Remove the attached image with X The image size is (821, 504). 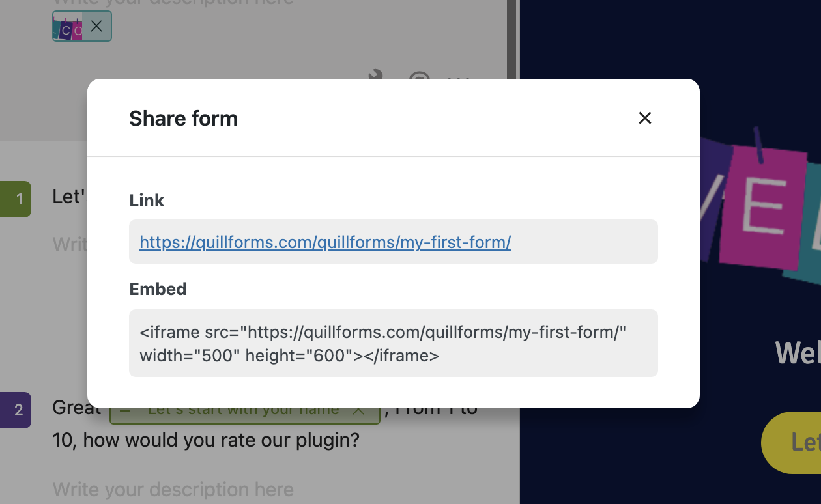coord(96,26)
